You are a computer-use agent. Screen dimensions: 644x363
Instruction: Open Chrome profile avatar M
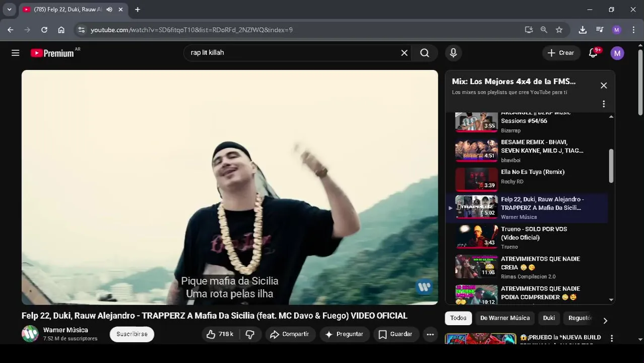click(x=617, y=30)
